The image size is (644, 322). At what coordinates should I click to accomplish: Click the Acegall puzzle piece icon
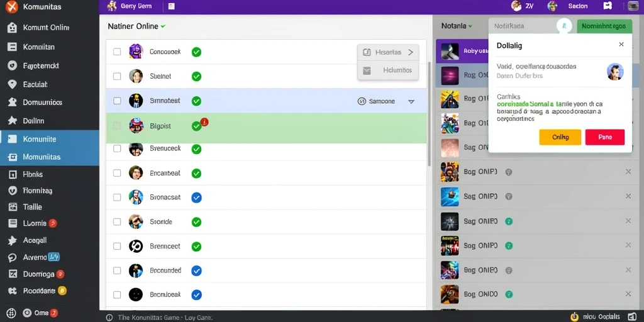point(13,240)
